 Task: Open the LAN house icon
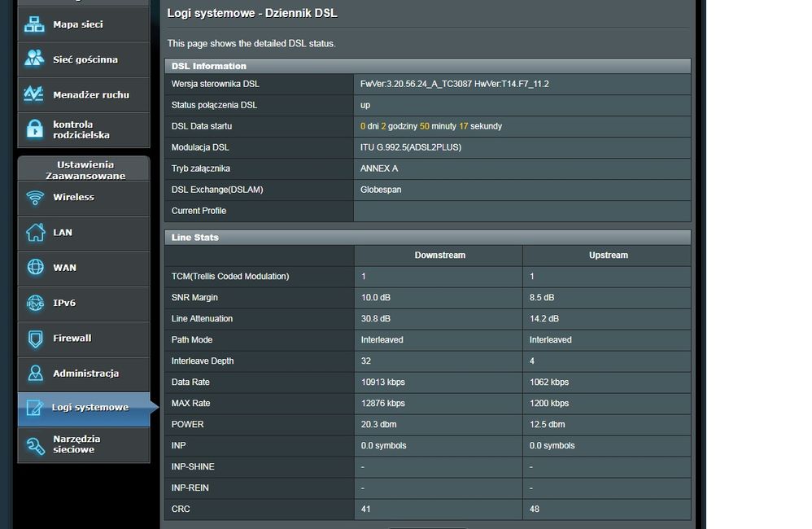[35, 232]
